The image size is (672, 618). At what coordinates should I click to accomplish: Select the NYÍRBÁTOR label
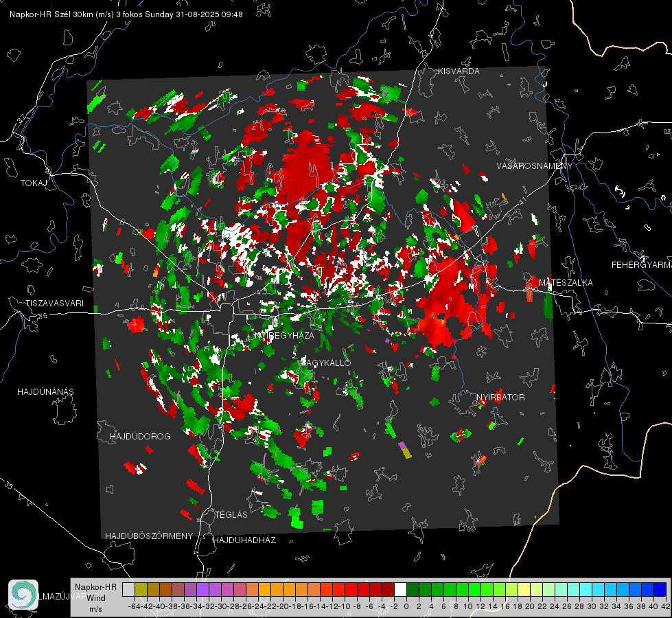click(500, 398)
